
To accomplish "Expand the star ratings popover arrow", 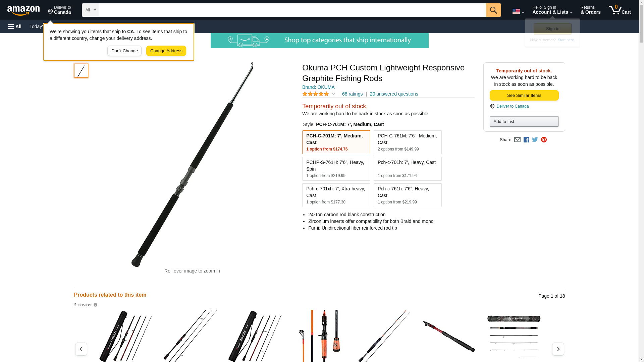I will [333, 94].
